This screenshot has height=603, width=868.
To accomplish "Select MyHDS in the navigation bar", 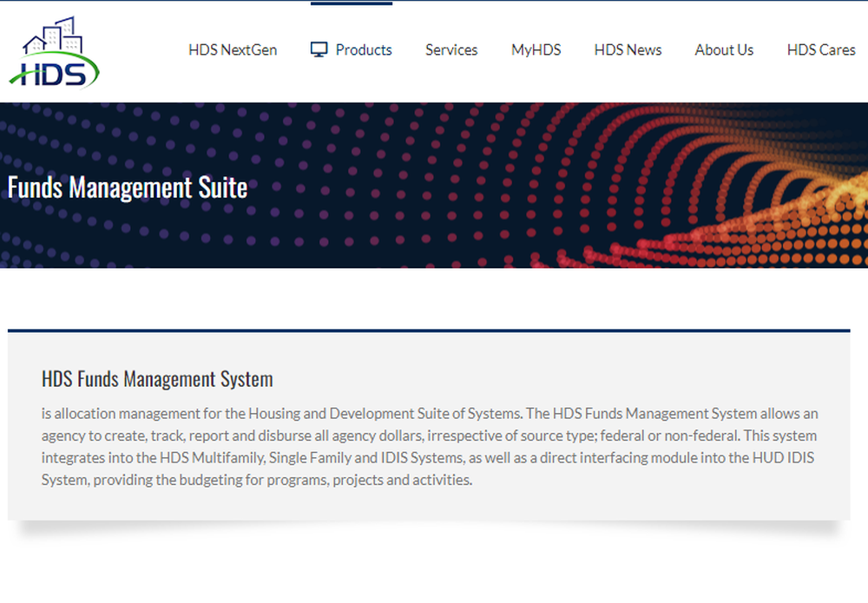I will pos(536,49).
